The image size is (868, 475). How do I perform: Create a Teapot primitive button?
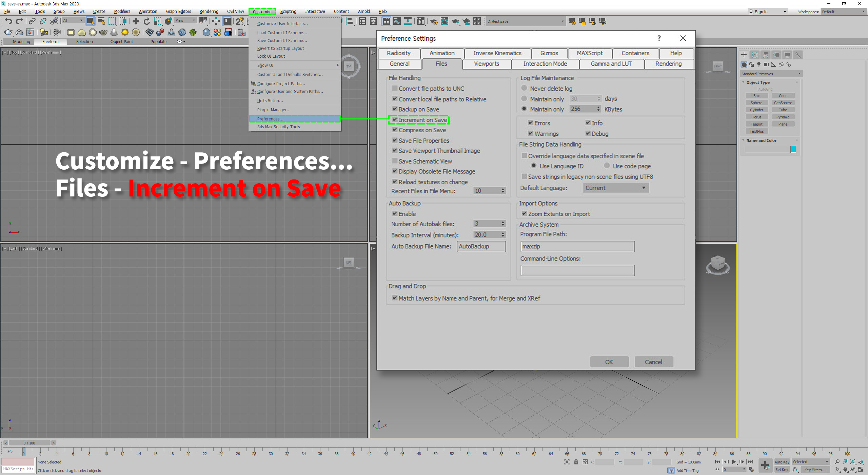(756, 124)
